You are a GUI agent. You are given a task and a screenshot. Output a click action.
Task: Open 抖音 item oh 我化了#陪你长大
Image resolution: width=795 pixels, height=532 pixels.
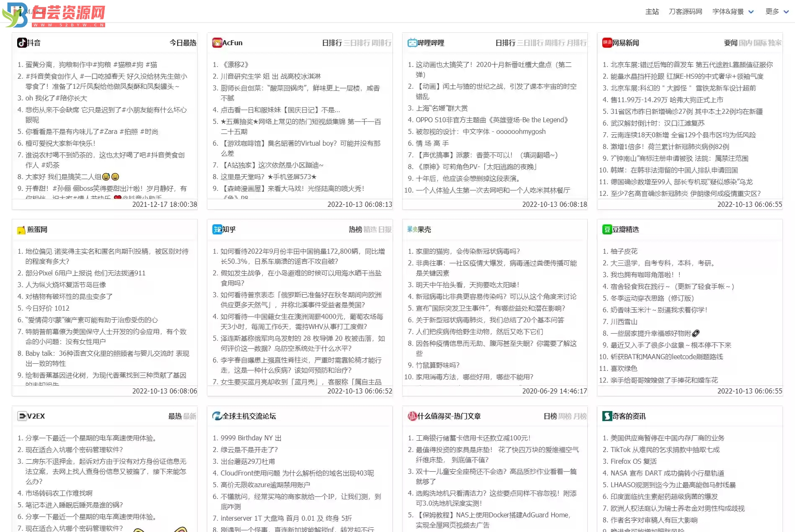57,98
